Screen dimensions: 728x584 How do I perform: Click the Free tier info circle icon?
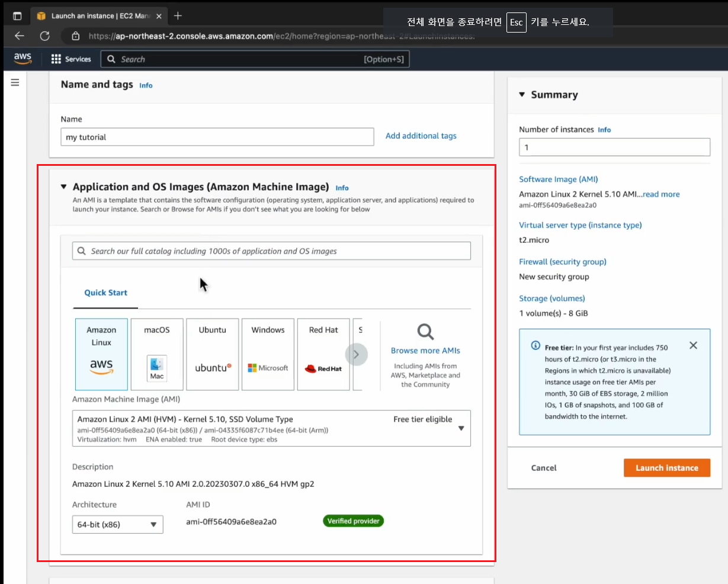pos(535,345)
